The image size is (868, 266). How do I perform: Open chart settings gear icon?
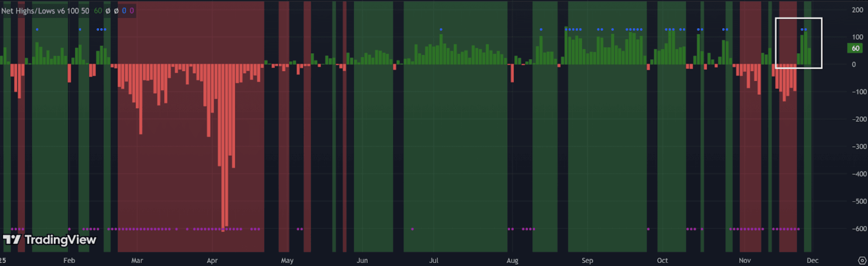pos(862,261)
